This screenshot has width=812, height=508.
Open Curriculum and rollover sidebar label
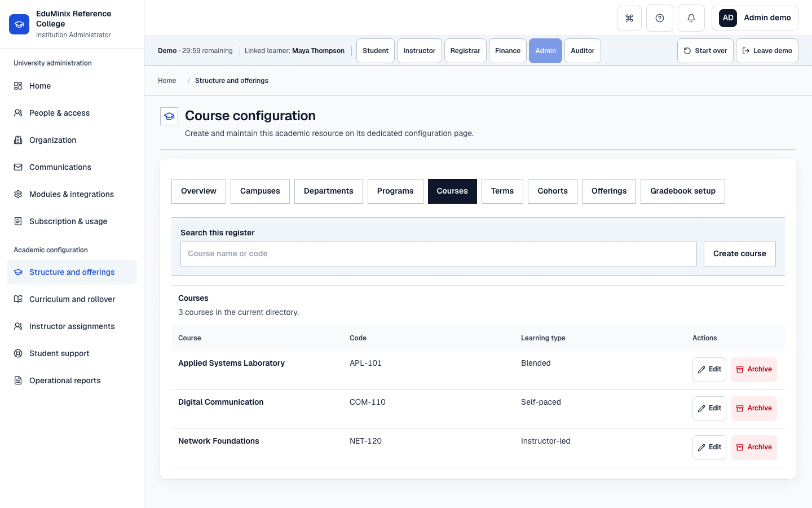pos(72,299)
